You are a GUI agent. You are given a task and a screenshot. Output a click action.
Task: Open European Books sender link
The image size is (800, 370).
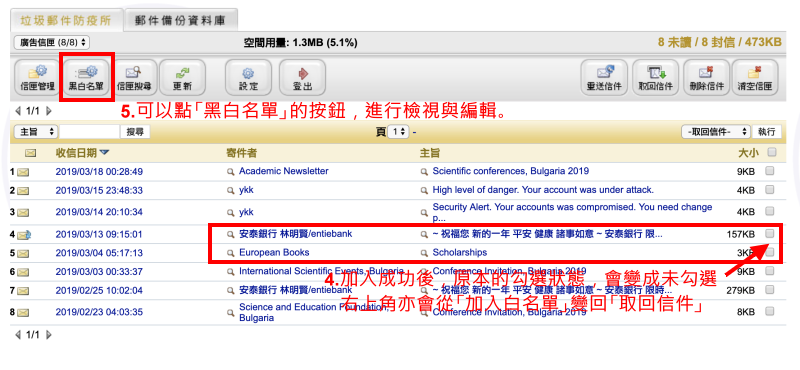pyautogui.click(x=274, y=252)
